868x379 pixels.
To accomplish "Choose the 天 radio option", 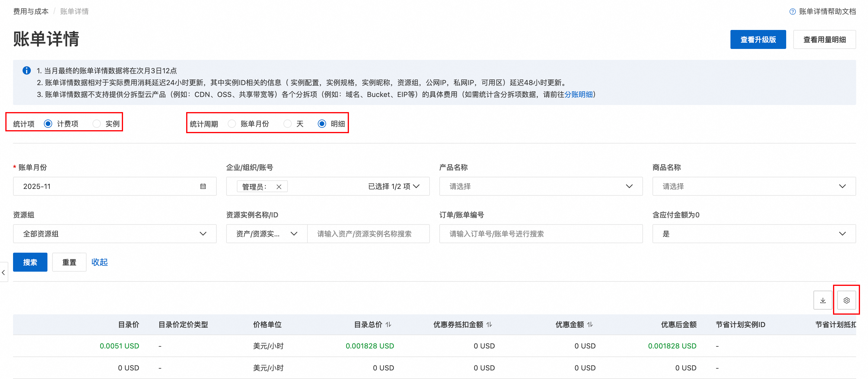I will [288, 124].
